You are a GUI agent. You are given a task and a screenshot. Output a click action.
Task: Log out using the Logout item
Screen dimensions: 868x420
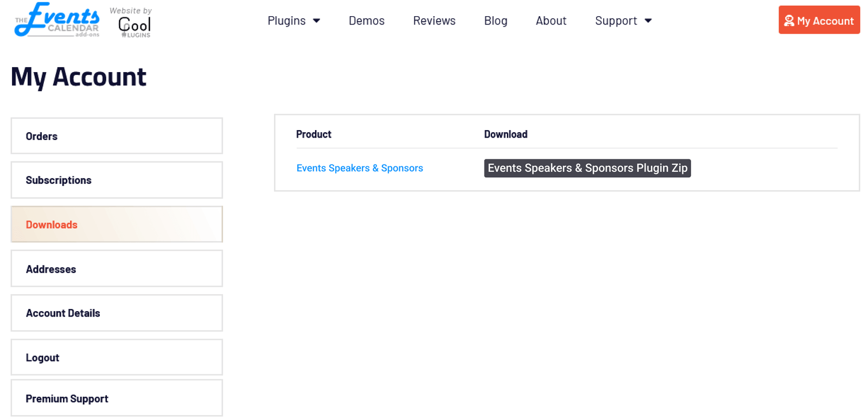(x=117, y=358)
